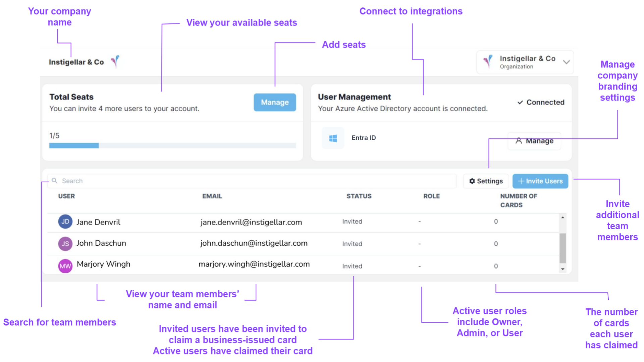Click the Connected checkmark status
This screenshot has width=644, height=362.
(541, 102)
